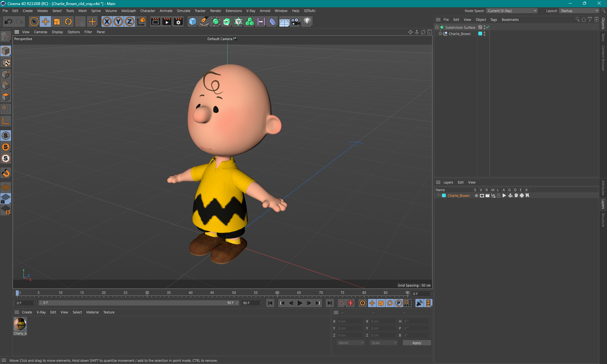The width and height of the screenshot is (607, 364).
Task: Toggle Charlie_Brown layer lock icon
Action: click(499, 196)
